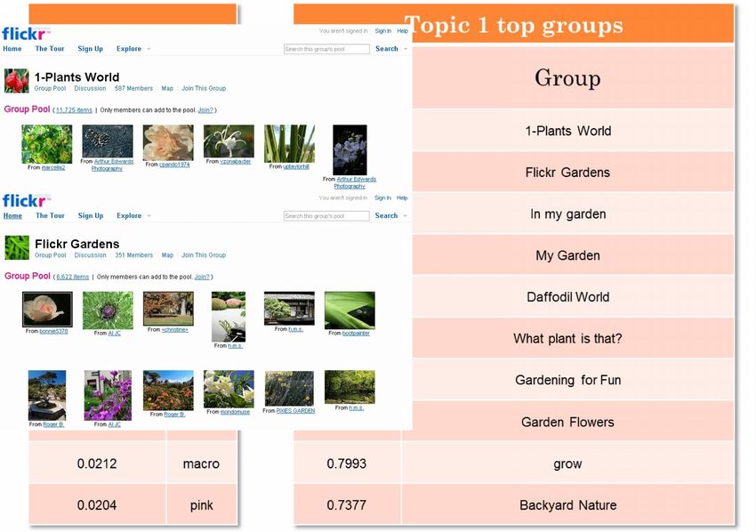Click Sign In on the 1-Plants World page
Image resolution: width=756 pixels, height=532 pixels.
[x=382, y=31]
